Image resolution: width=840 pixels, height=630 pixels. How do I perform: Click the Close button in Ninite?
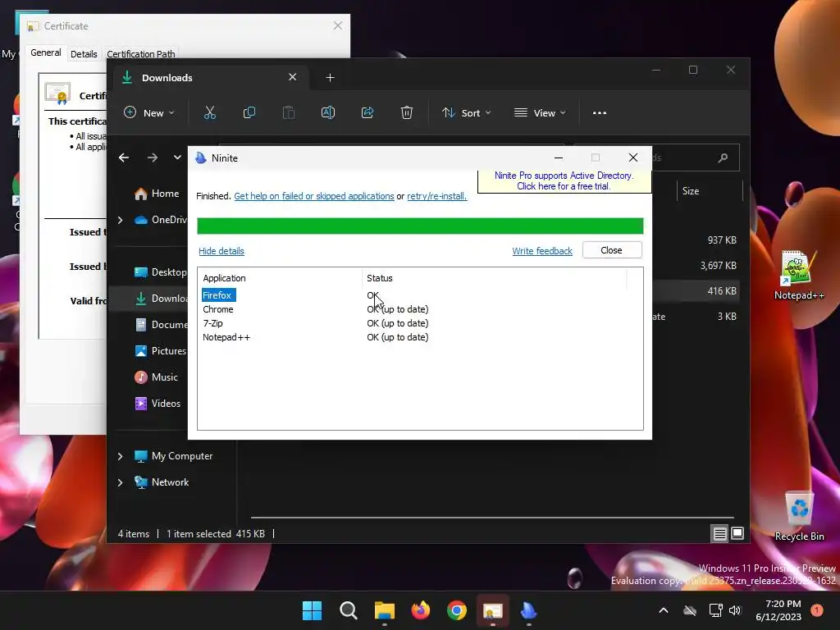pyautogui.click(x=612, y=250)
